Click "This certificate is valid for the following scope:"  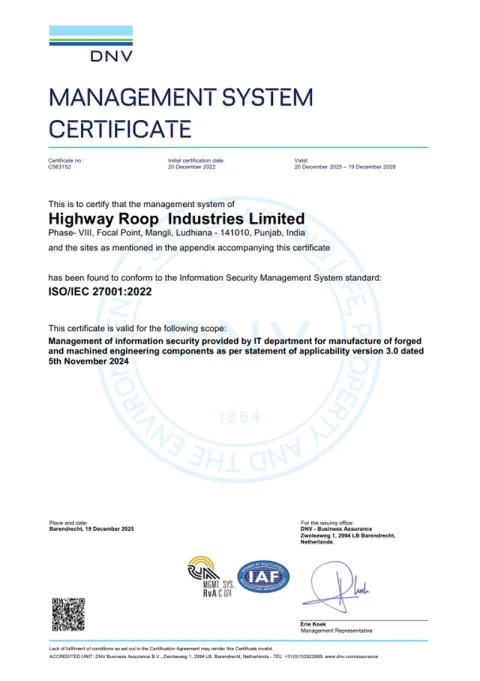(137, 328)
